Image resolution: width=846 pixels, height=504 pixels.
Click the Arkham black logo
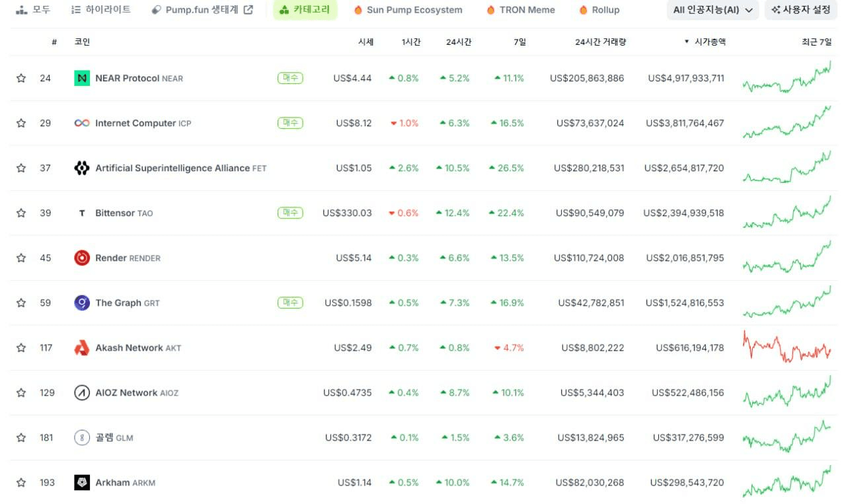point(82,482)
